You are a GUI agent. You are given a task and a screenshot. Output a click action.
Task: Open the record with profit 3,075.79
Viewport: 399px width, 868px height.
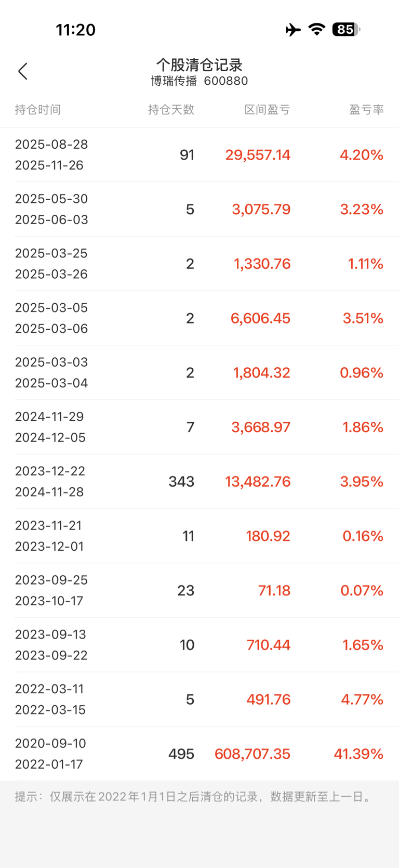(199, 209)
